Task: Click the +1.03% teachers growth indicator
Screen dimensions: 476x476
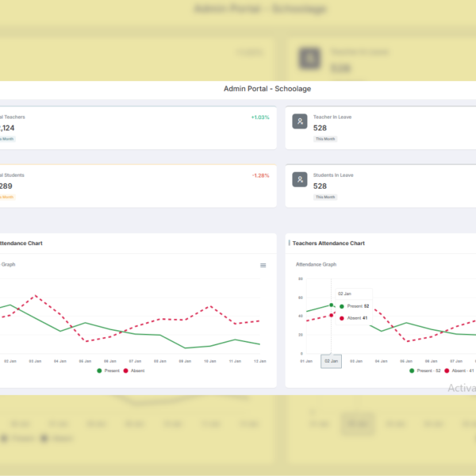Action: [259, 117]
